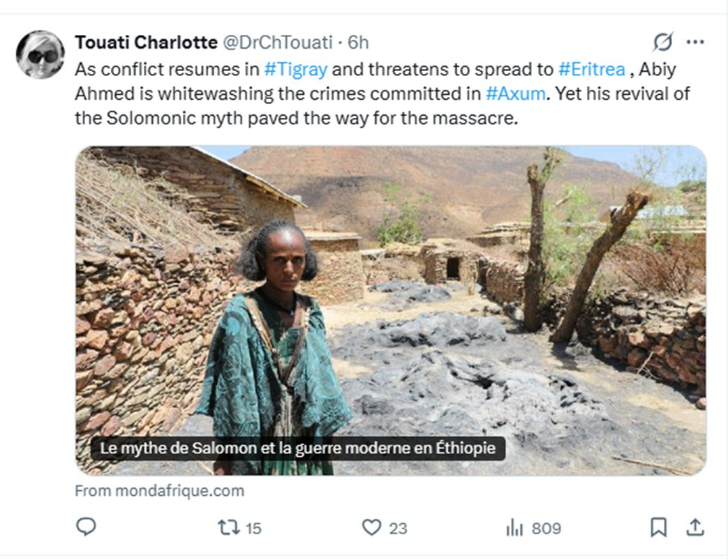The width and height of the screenshot is (728, 560).
Task: Click the like count number 23
Action: coord(398,528)
